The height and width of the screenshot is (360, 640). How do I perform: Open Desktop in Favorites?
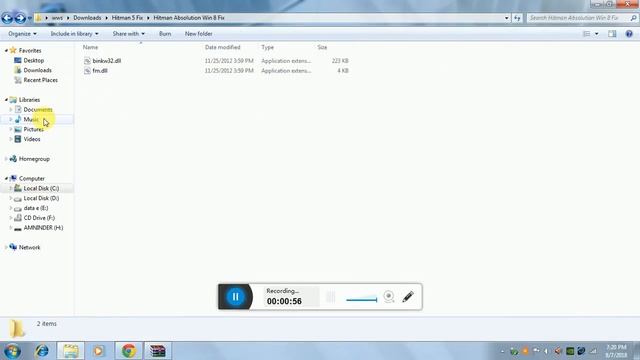(x=33, y=60)
